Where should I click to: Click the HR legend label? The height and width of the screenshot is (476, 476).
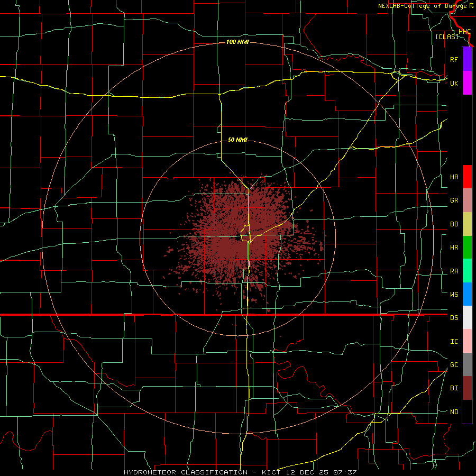454,248
